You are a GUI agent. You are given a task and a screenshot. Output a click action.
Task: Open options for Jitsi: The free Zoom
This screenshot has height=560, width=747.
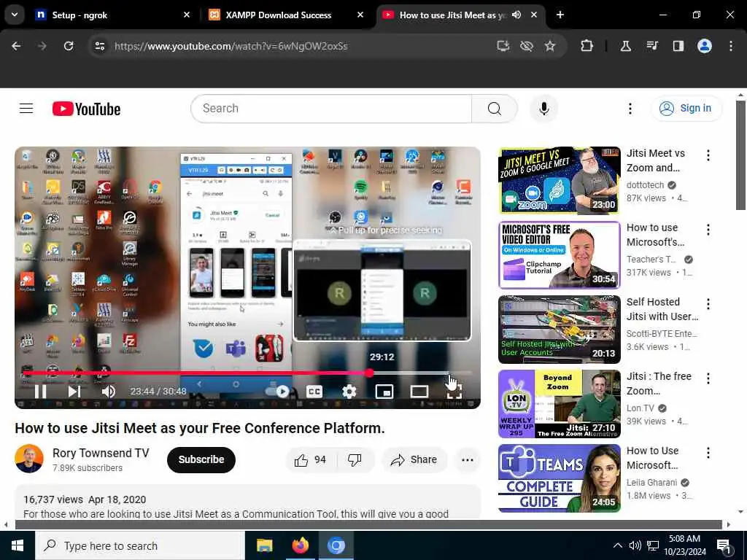pyautogui.click(x=708, y=378)
